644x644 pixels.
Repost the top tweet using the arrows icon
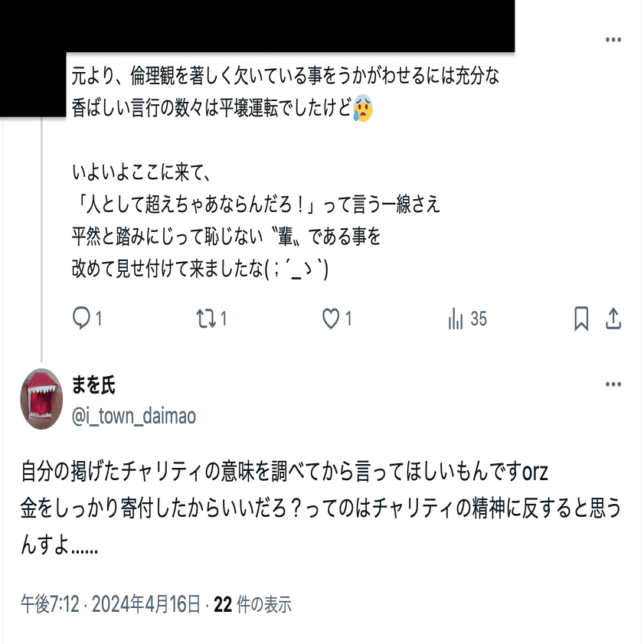click(206, 319)
